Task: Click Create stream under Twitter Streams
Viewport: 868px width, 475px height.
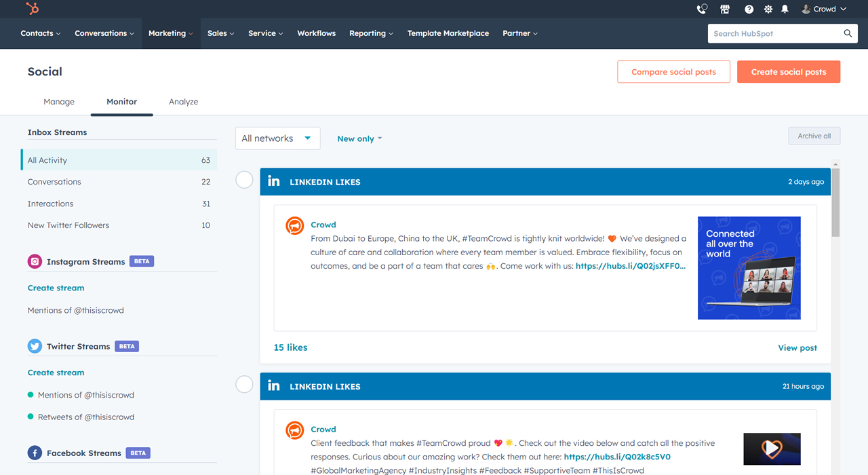Action: [x=56, y=373]
